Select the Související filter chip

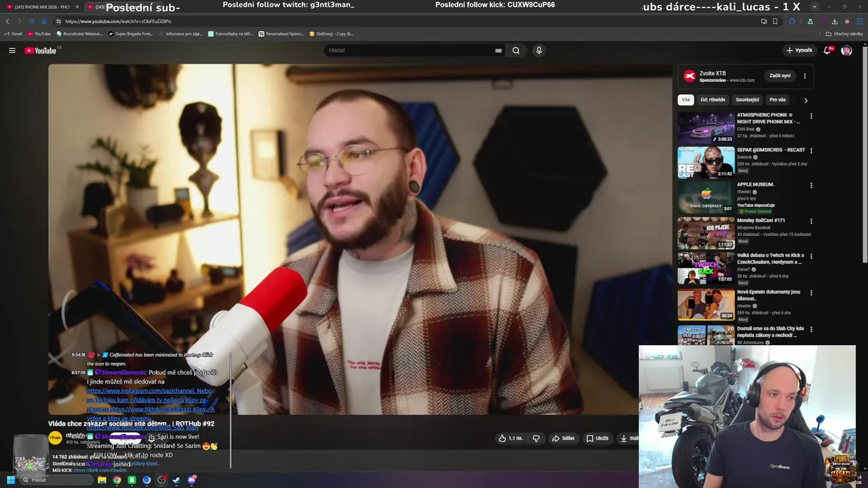[x=747, y=100]
